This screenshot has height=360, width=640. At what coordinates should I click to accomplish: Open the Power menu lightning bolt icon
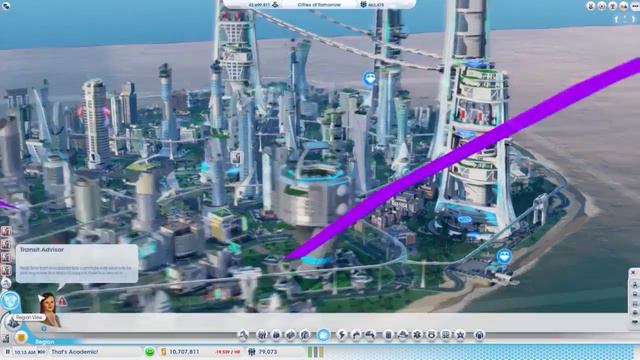[342, 335]
